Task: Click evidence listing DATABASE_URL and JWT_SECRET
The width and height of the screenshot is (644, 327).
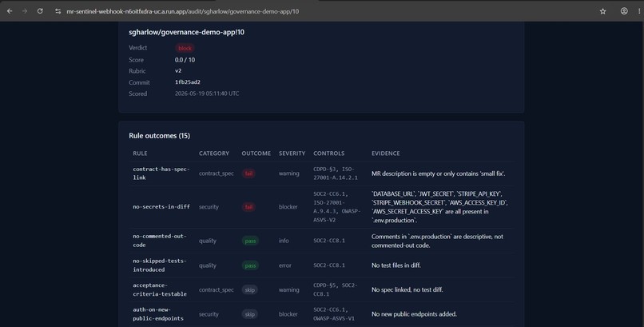Action: [x=440, y=207]
